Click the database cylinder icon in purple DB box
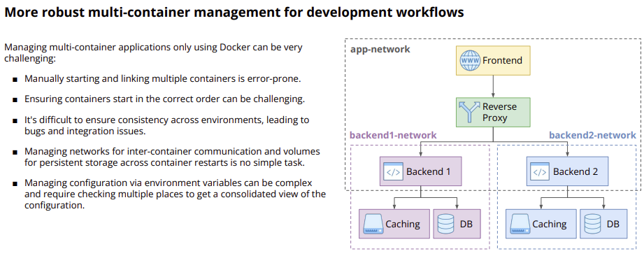644x263 pixels. pyautogui.click(x=445, y=224)
